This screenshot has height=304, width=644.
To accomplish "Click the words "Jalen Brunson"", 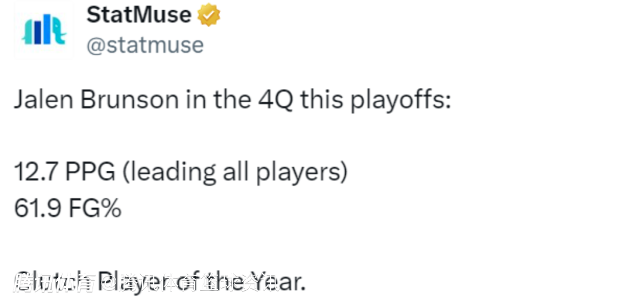I will pos(95,100).
